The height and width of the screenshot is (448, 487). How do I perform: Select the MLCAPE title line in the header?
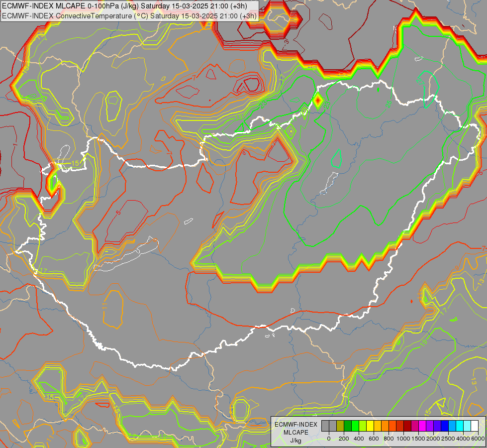click(124, 6)
